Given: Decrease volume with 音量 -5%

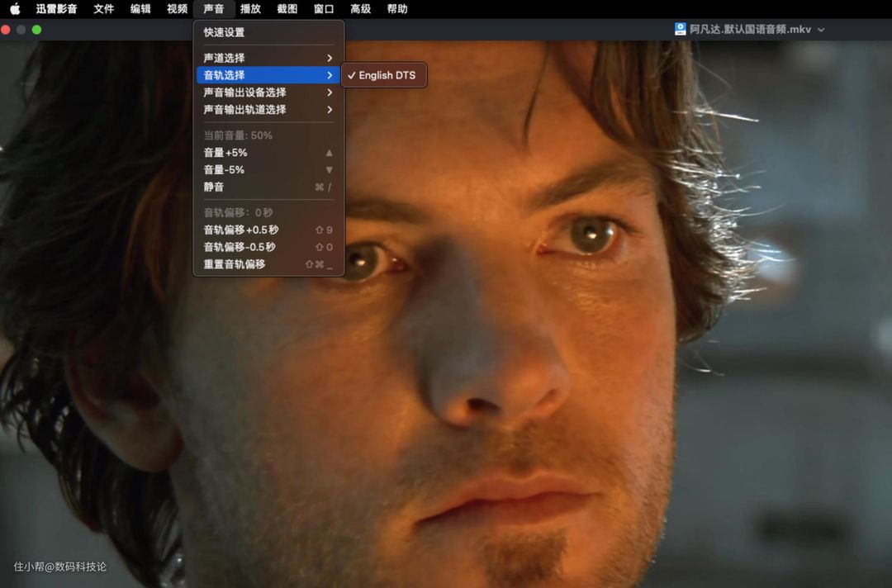Looking at the screenshot, I should pyautogui.click(x=224, y=170).
